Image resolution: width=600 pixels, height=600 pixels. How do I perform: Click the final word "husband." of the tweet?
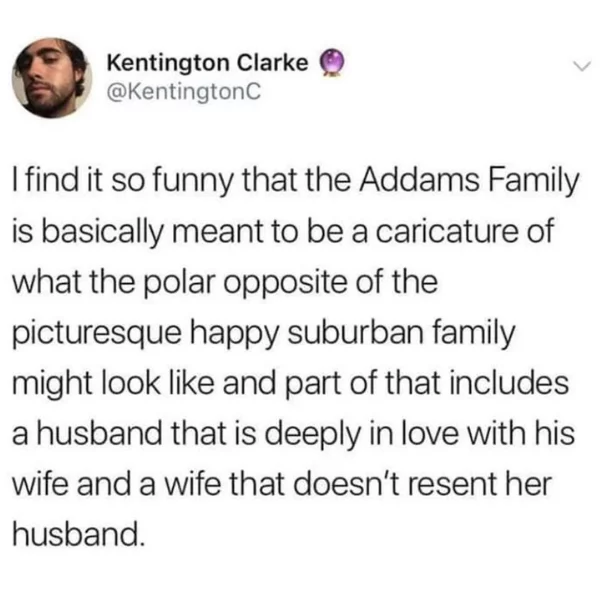coord(79,534)
